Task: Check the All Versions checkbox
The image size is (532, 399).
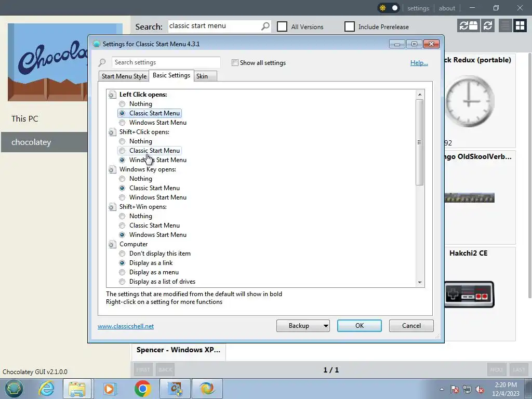Action: tap(282, 26)
